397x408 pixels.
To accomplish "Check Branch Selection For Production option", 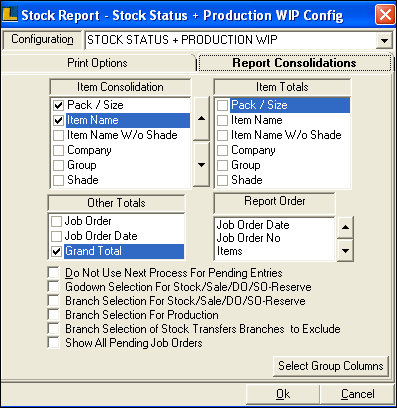I will coord(53,315).
